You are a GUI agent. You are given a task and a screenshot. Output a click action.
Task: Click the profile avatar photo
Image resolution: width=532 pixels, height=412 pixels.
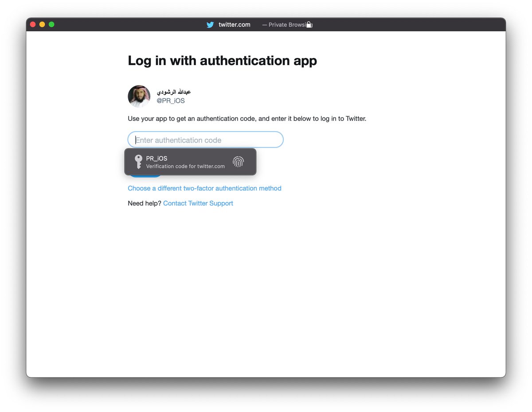tap(139, 96)
